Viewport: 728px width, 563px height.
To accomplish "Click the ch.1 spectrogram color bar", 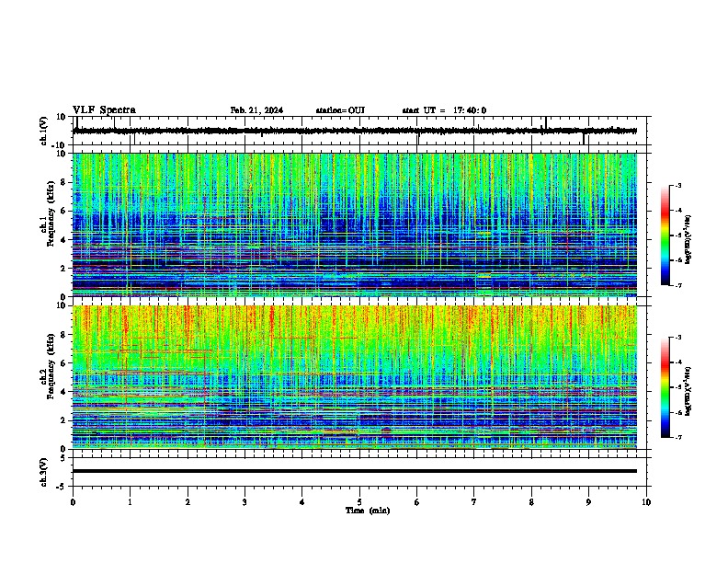I will tap(665, 236).
